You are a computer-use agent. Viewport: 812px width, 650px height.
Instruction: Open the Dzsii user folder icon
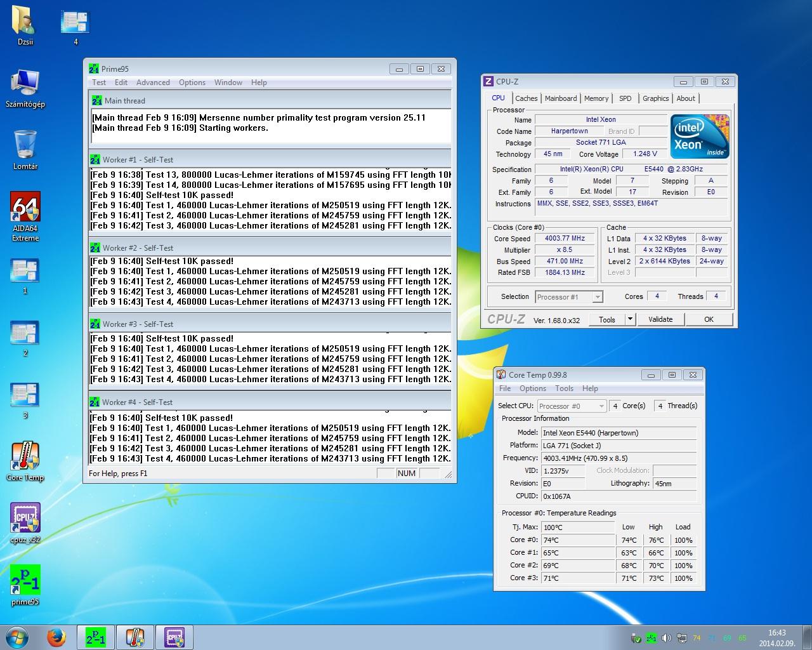tap(25, 22)
